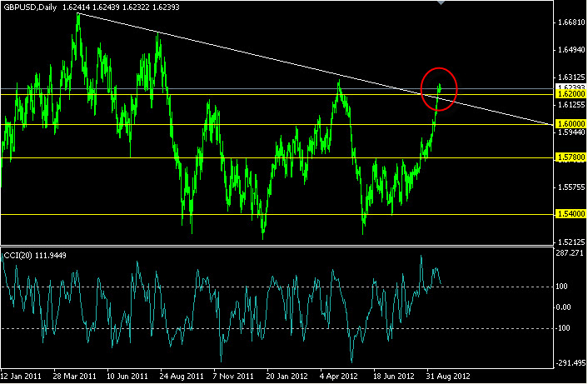Click the 28 Mar 2011 date label
Image resolution: width=588 pixels, height=384 pixels.
[74, 377]
